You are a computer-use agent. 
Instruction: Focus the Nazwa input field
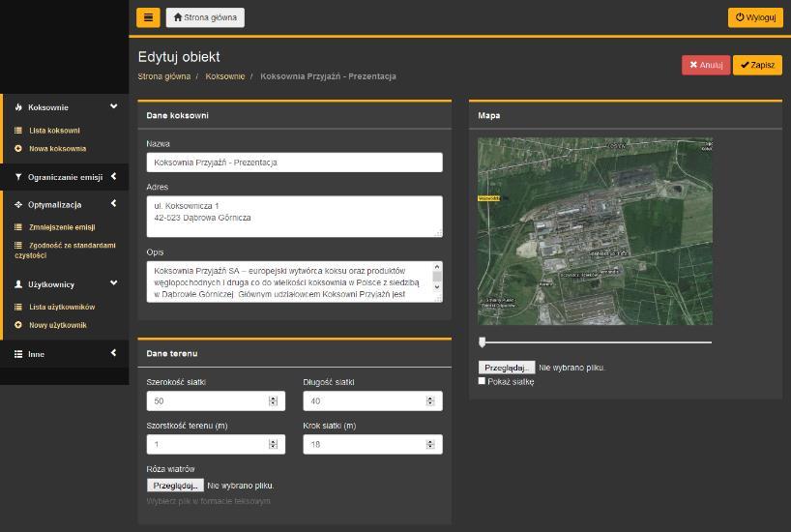click(x=295, y=163)
